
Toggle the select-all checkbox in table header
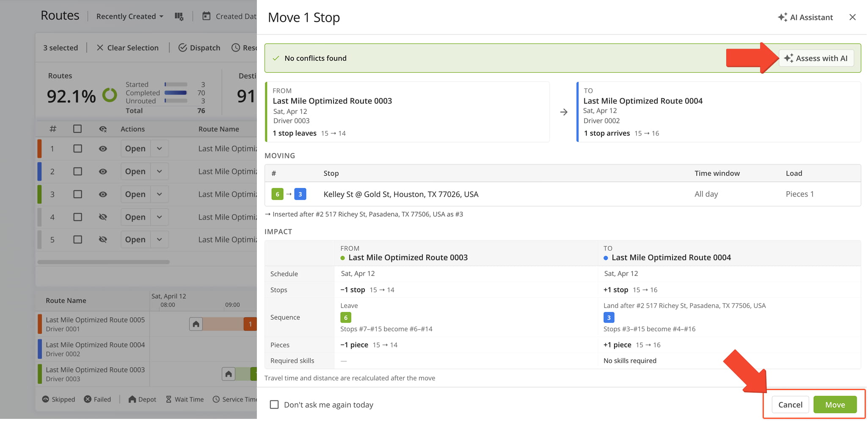[77, 129]
